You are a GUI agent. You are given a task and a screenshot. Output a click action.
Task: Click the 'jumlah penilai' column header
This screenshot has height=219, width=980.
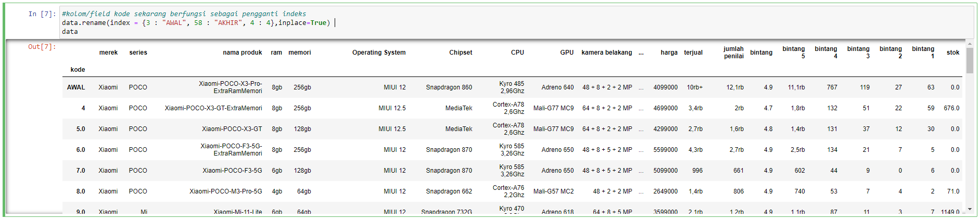pyautogui.click(x=733, y=53)
